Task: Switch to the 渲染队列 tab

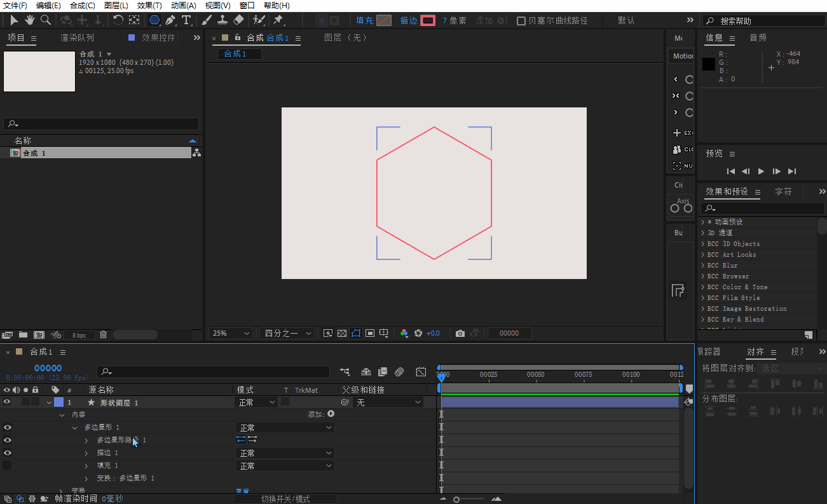Action: click(77, 38)
